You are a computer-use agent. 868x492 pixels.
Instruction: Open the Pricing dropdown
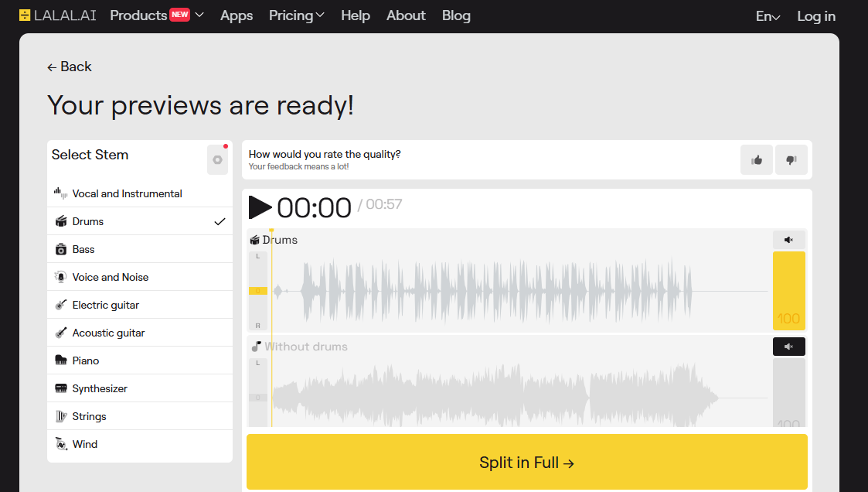tap(297, 15)
